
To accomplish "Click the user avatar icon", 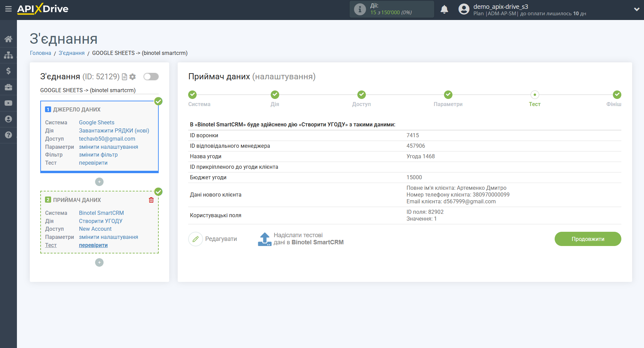I will 464,9.
